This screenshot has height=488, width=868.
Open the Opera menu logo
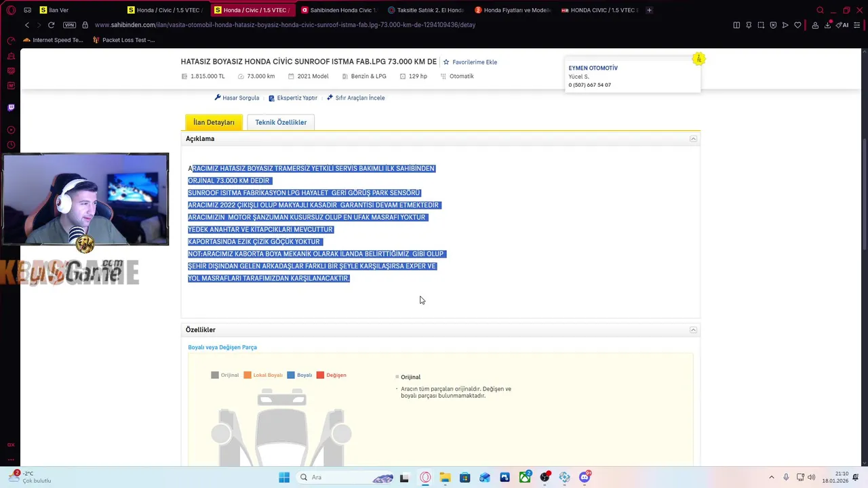[11, 10]
